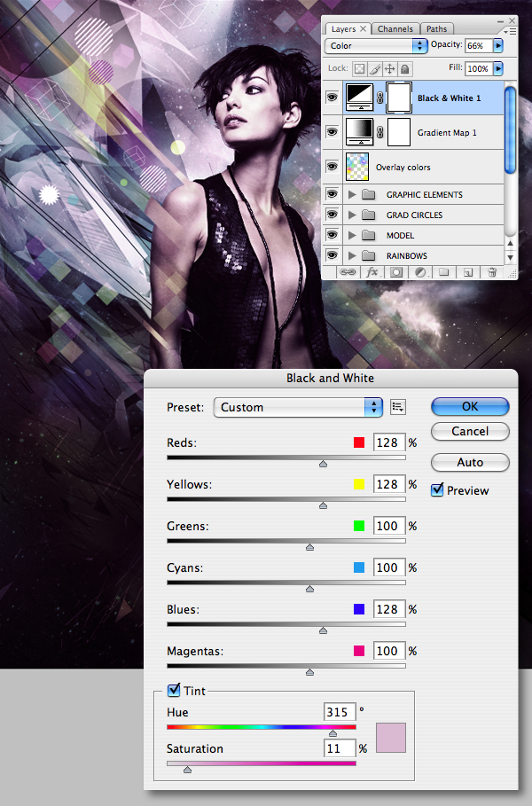The image size is (532, 806).
Task: Lock image pixels brush icon
Action: coord(375,68)
